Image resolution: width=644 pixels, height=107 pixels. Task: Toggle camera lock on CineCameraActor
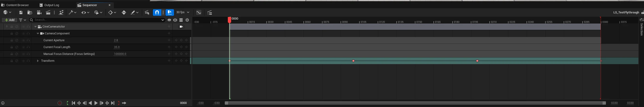pos(181,27)
